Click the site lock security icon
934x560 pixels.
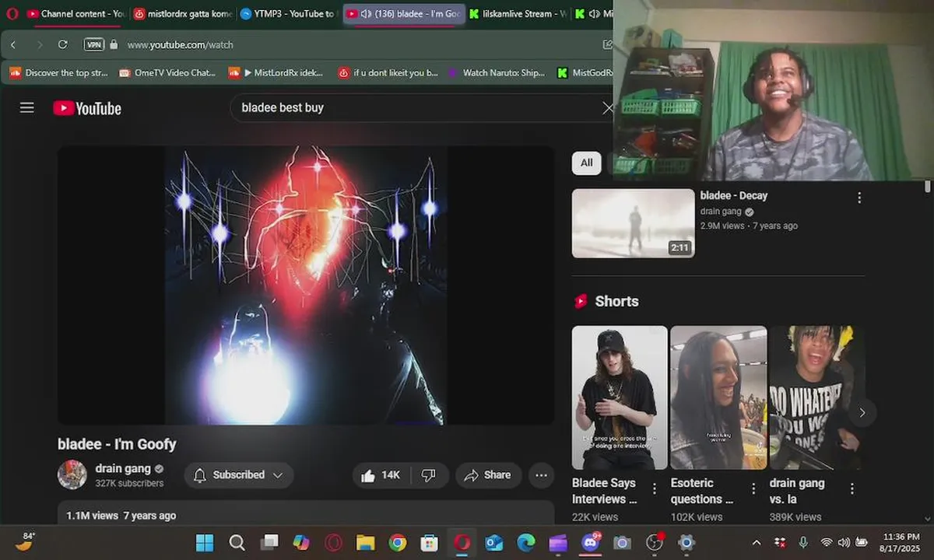114,45
